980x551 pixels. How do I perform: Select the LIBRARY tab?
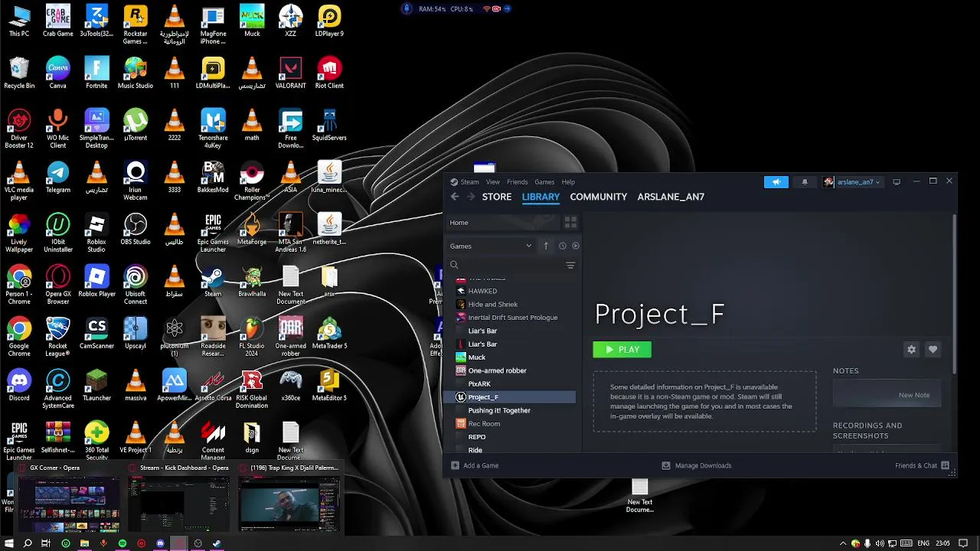541,197
